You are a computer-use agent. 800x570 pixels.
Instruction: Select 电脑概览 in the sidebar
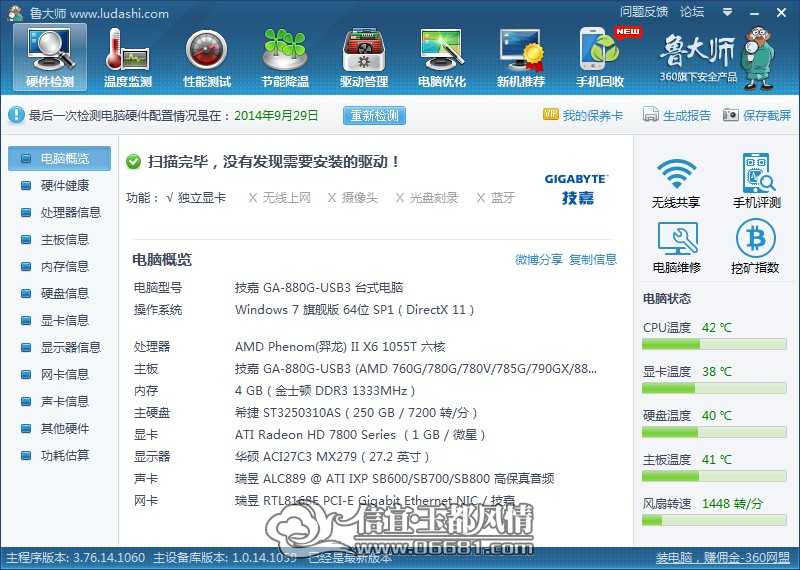pos(59,159)
